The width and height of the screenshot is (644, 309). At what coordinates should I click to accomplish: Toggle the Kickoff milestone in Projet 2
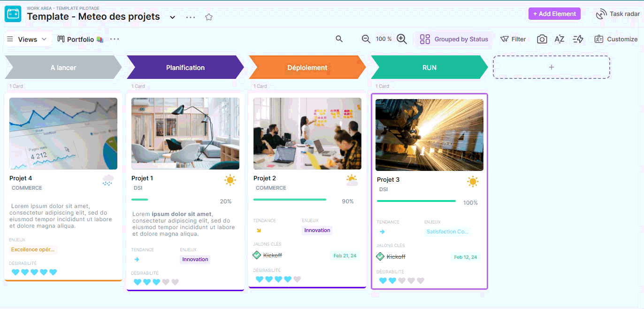pos(257,255)
